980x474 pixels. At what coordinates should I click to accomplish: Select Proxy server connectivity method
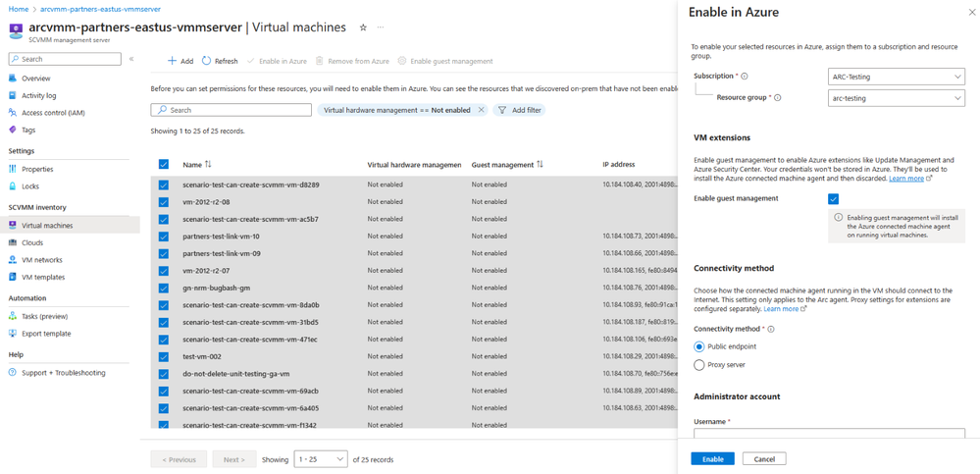pos(699,364)
